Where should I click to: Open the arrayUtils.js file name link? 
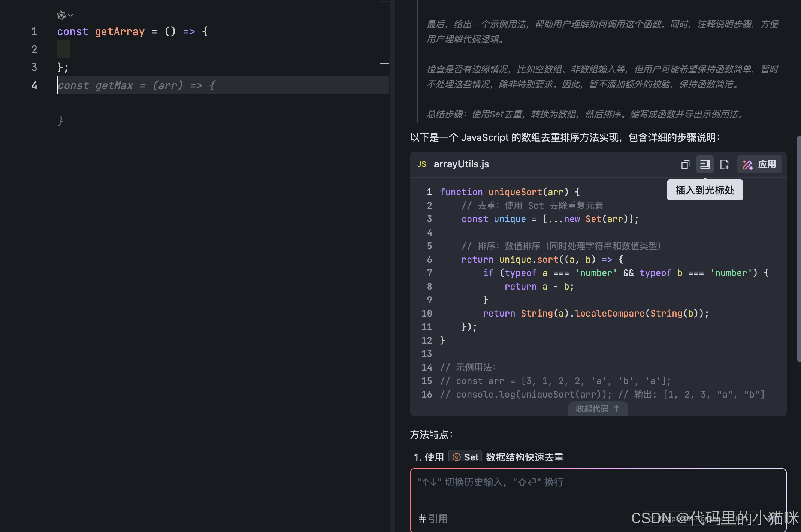point(461,164)
